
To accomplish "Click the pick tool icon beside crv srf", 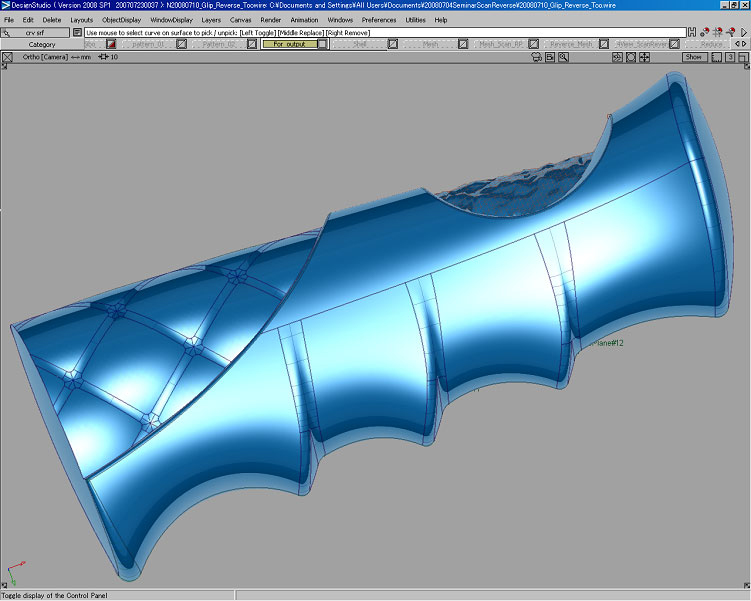I will [8, 33].
